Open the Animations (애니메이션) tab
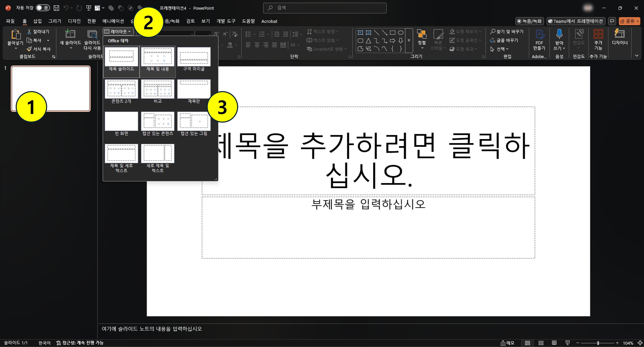 coord(113,21)
